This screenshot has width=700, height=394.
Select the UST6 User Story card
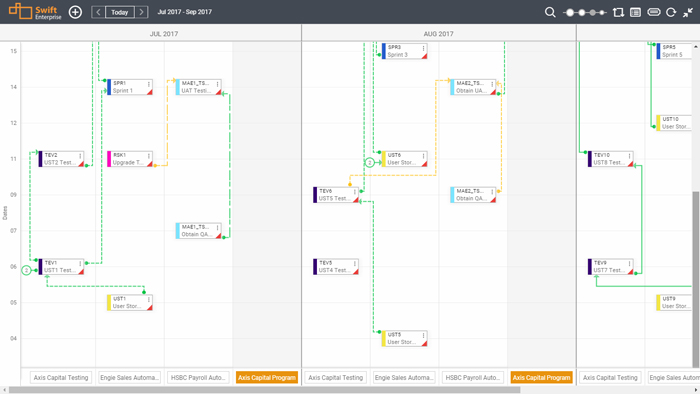404,159
